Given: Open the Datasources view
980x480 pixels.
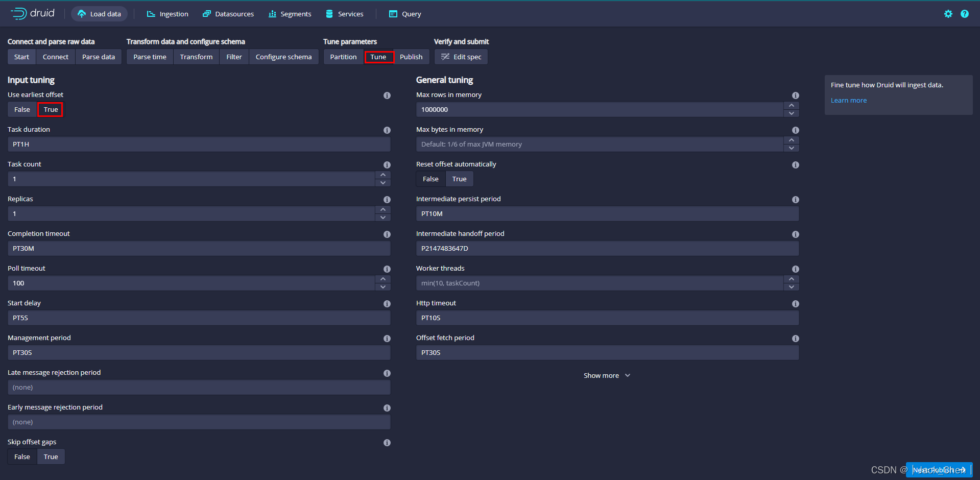Looking at the screenshot, I should (228, 14).
